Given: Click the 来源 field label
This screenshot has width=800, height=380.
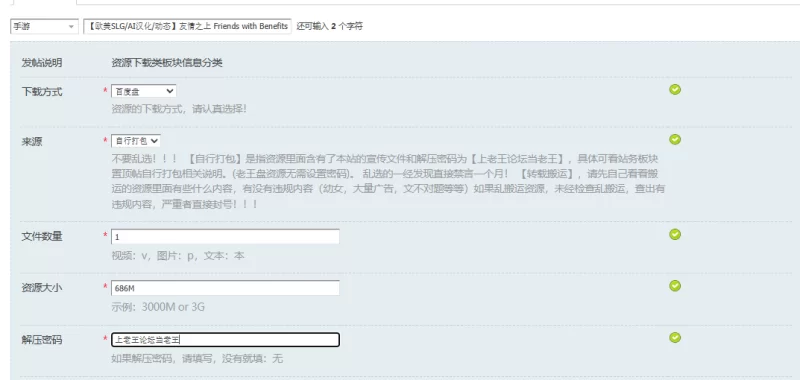Looking at the screenshot, I should click(32, 142).
